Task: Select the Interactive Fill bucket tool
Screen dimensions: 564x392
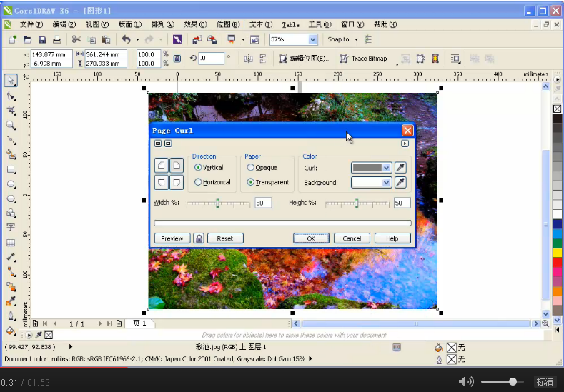Action: click(x=11, y=331)
